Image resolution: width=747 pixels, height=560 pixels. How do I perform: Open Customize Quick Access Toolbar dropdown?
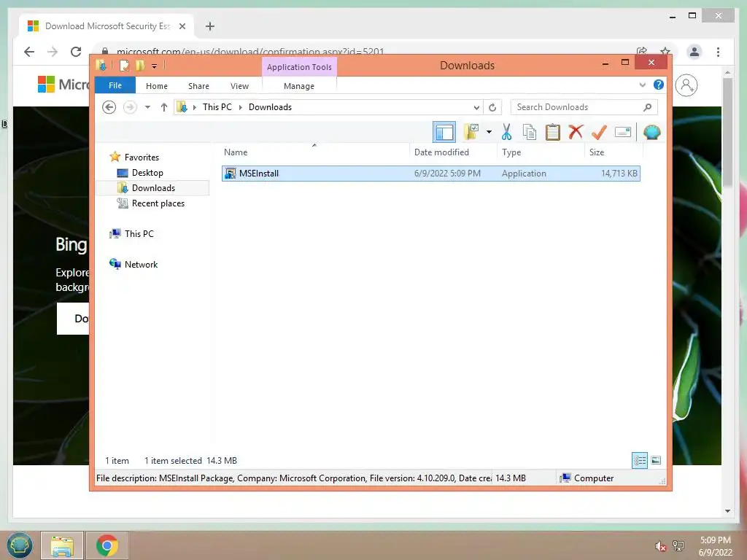pyautogui.click(x=154, y=66)
